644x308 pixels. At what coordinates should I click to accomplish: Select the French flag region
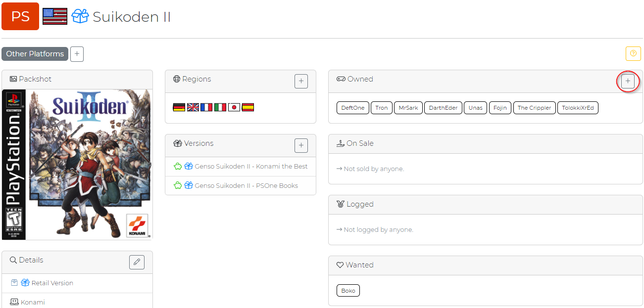pos(206,107)
